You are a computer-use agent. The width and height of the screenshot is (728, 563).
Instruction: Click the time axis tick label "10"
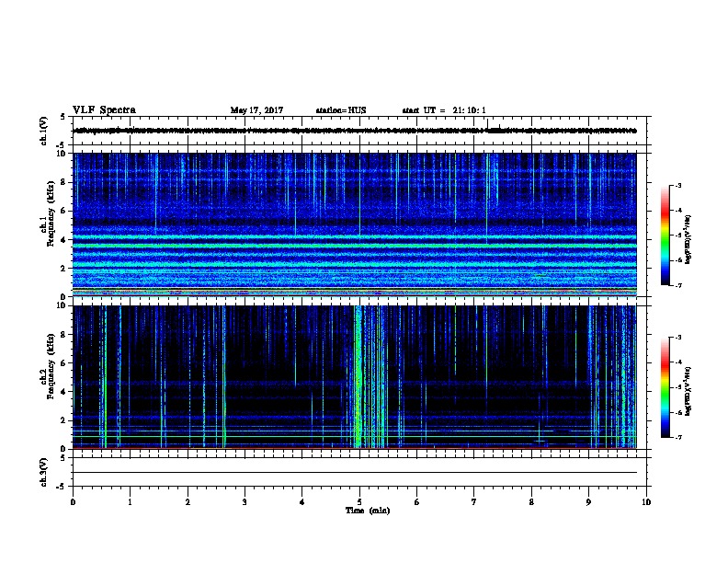click(x=646, y=501)
